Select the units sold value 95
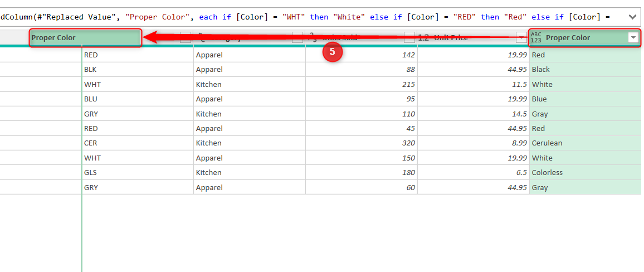This screenshot has width=644, height=272. [x=362, y=99]
